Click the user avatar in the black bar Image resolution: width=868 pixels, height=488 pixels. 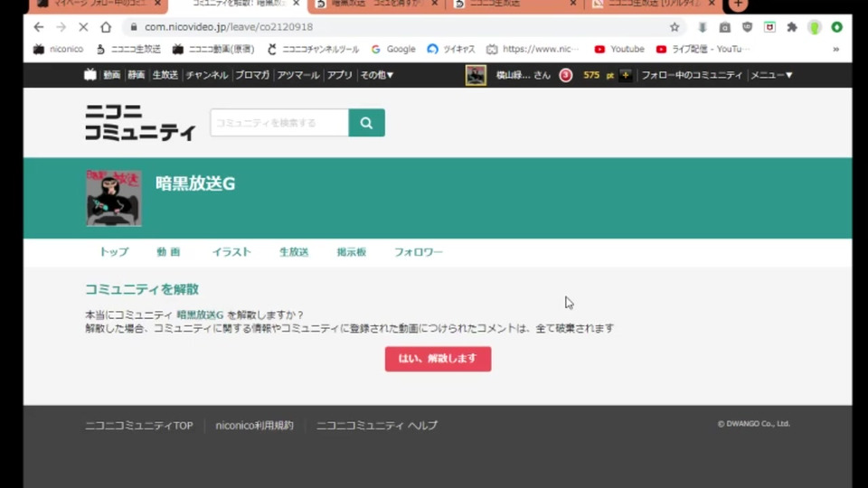point(476,75)
